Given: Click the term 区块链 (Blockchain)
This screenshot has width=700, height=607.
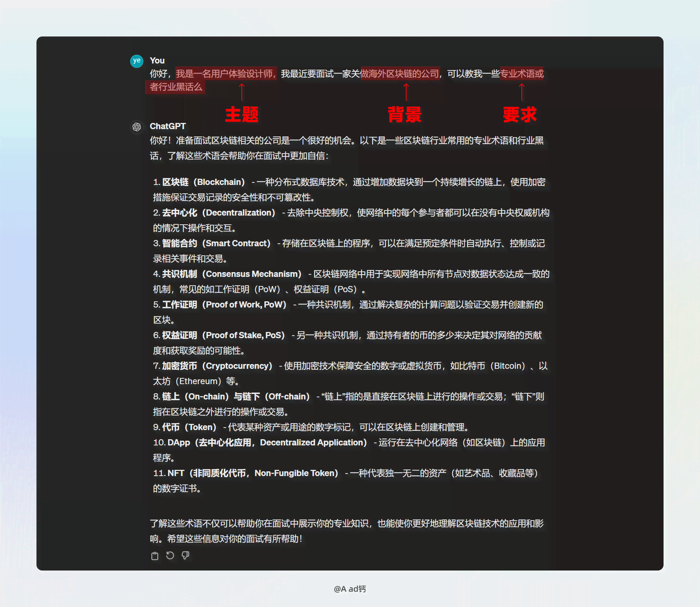Looking at the screenshot, I should 203,182.
